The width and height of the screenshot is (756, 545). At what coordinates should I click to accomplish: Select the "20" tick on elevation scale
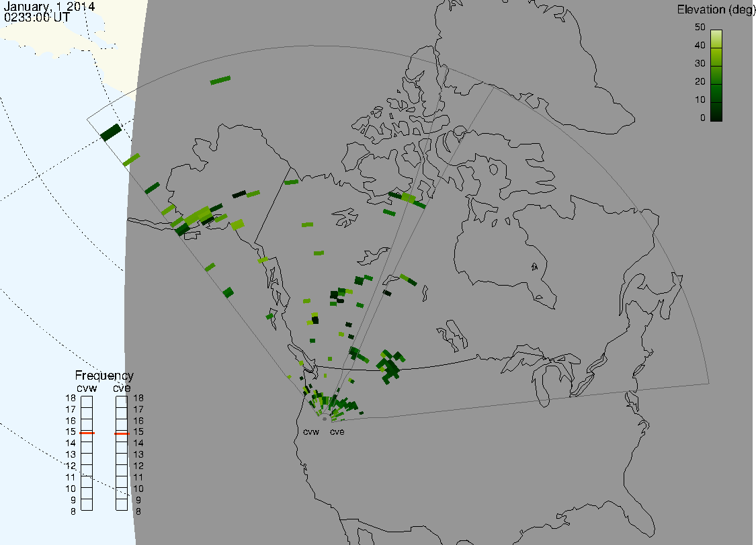tap(700, 81)
